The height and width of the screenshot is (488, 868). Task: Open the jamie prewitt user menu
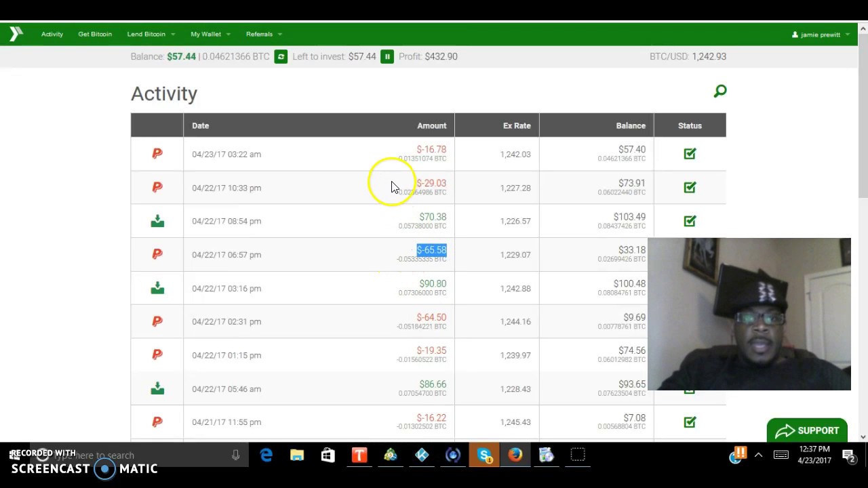[821, 35]
